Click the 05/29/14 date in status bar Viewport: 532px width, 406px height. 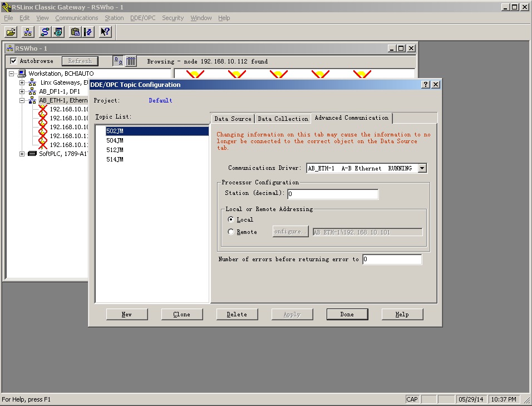click(x=471, y=399)
